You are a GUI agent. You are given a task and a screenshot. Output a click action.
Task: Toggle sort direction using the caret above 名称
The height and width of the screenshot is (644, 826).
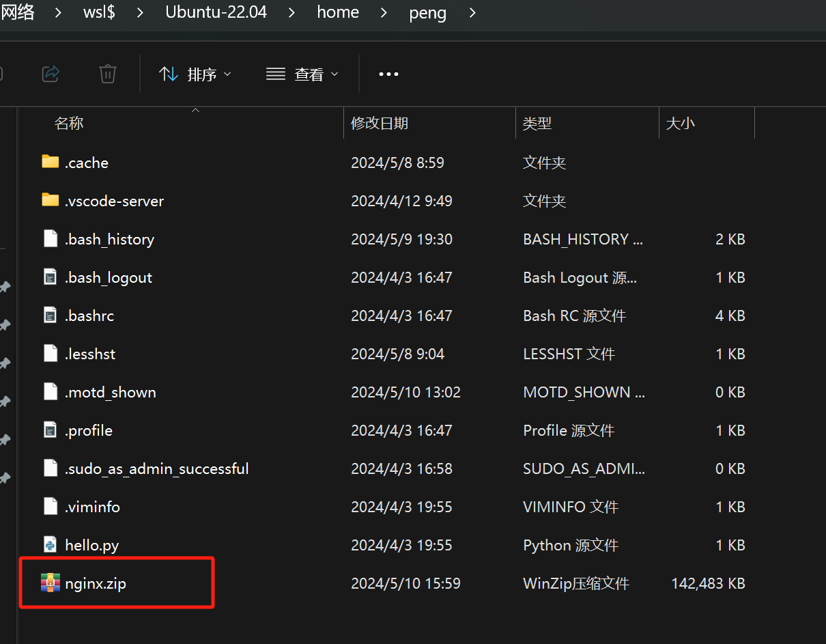pos(195,109)
